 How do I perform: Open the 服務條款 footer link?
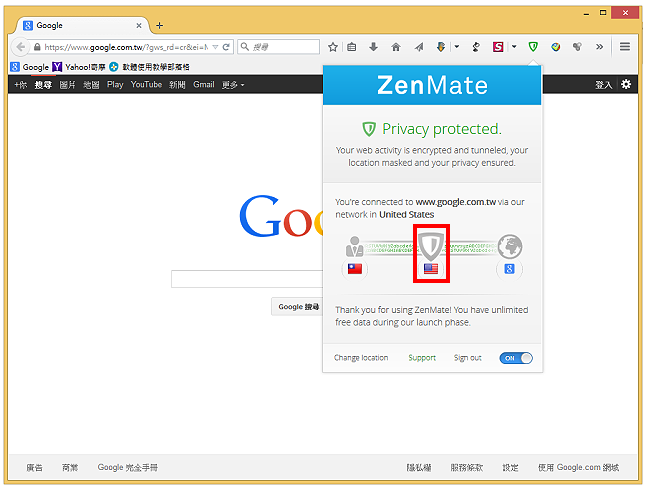coord(467,467)
